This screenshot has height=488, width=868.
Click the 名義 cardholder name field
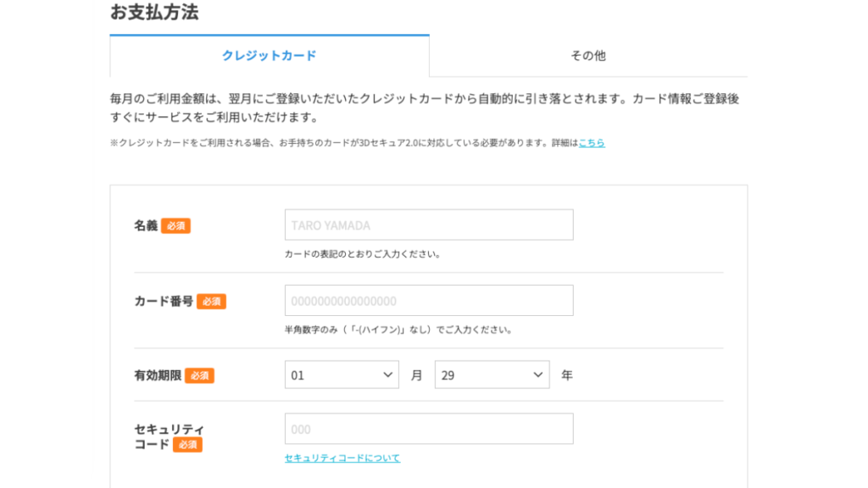(429, 225)
